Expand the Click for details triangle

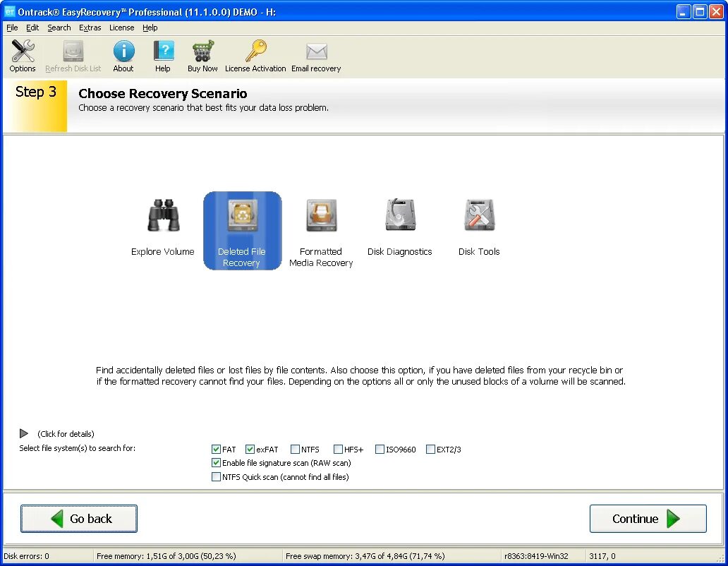tap(24, 433)
